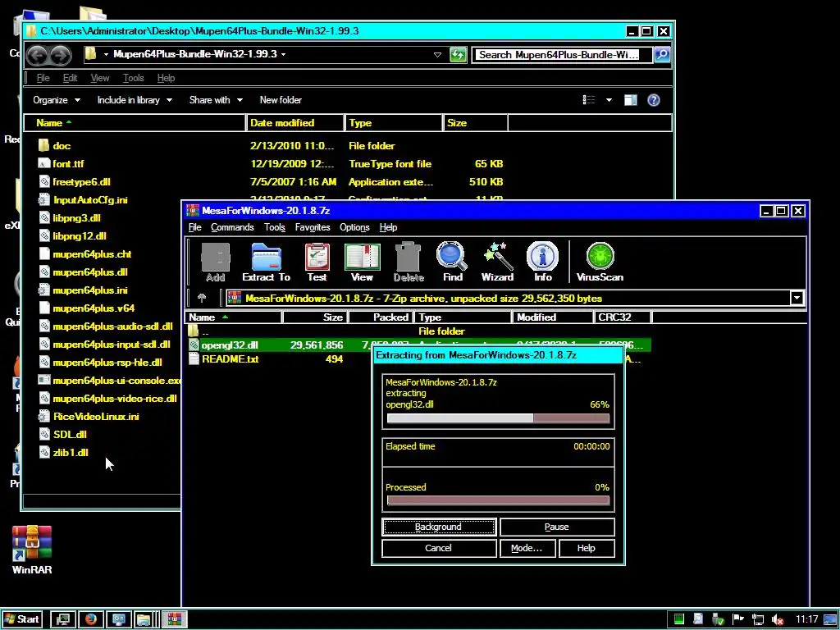Go up one level in WinRAR archive
This screenshot has width=840, height=630.
(202, 298)
